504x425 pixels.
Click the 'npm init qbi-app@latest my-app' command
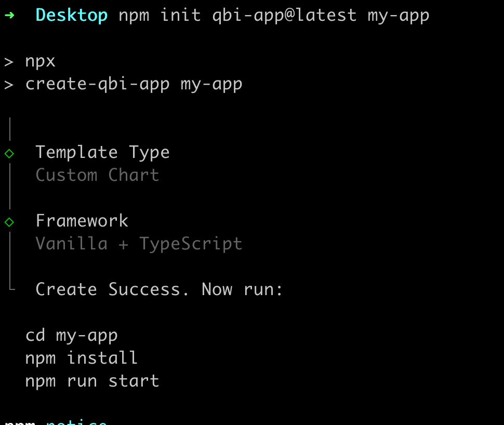pyautogui.click(x=274, y=16)
